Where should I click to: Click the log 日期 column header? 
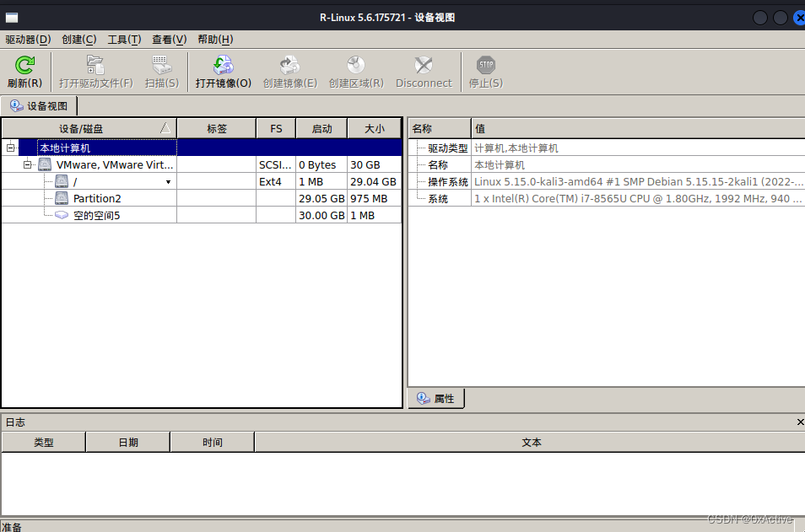coord(128,443)
